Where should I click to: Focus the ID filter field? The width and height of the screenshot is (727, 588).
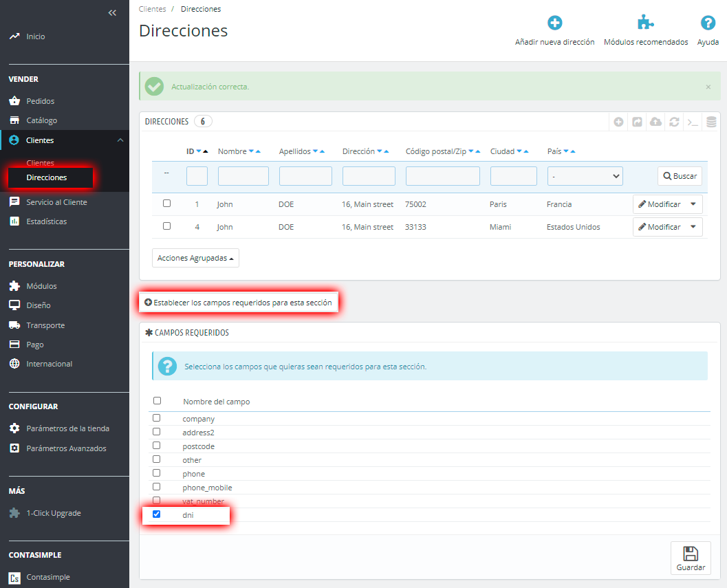pos(197,176)
